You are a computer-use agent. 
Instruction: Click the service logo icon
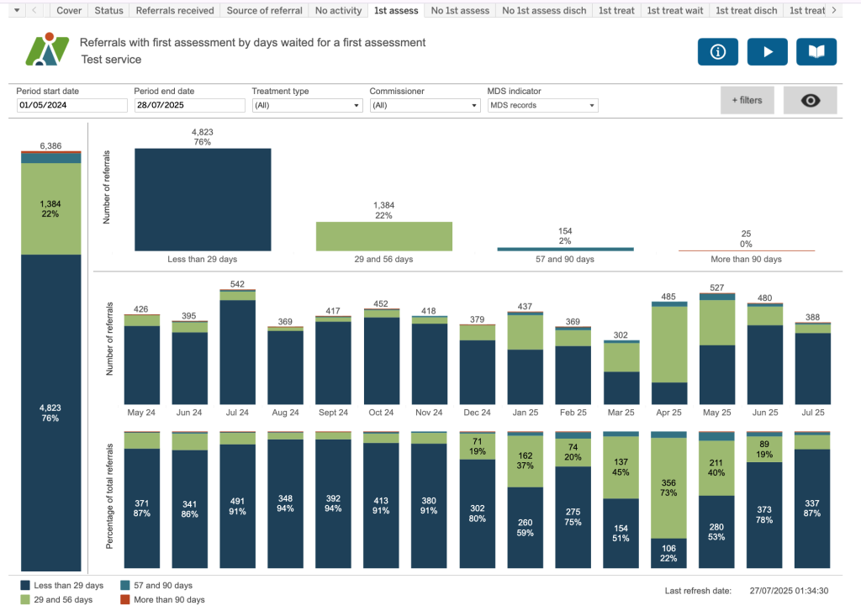point(47,50)
